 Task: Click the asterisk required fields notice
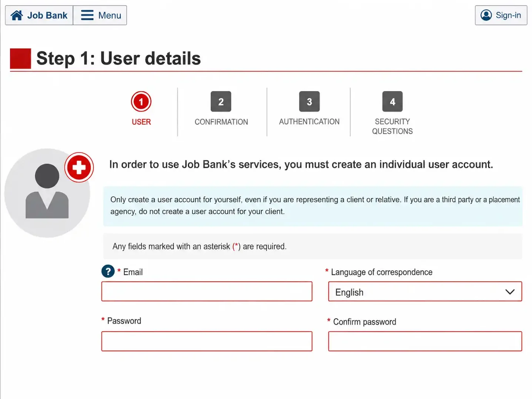pos(313,246)
